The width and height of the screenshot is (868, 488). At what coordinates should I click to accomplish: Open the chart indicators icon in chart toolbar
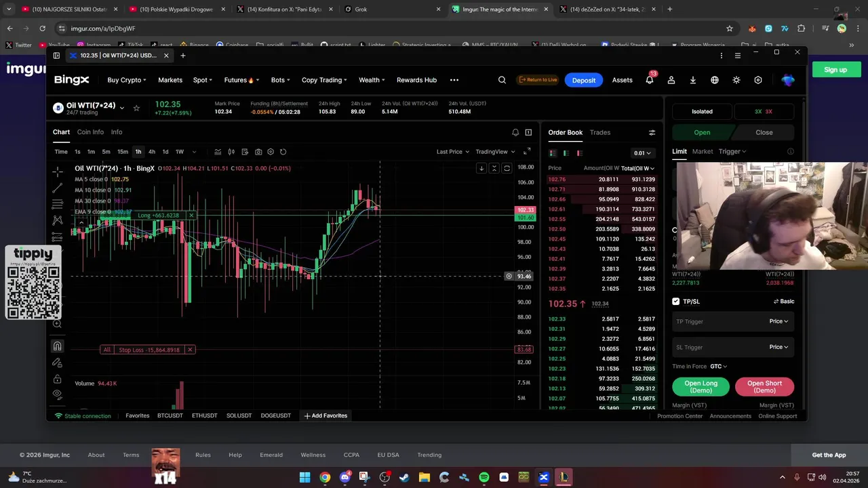coord(218,152)
